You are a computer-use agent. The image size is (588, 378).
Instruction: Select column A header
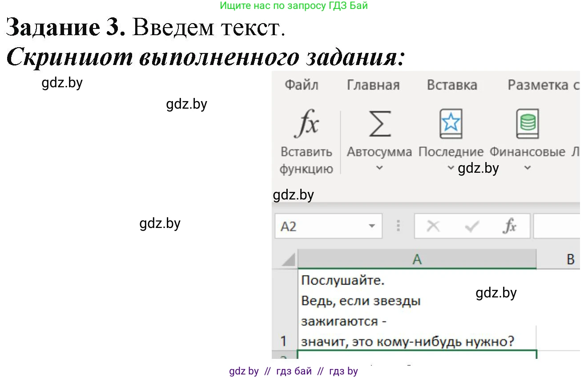tap(417, 259)
